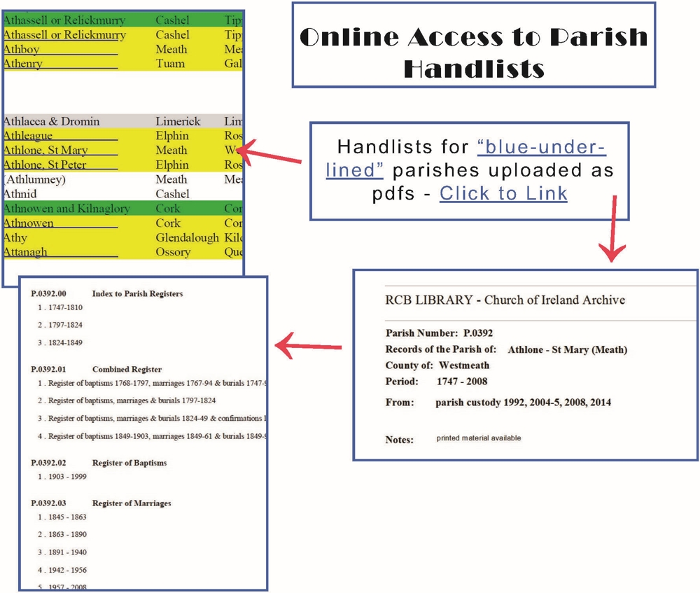Open the "Click to Link" hyperlink
This screenshot has width=700, height=593.
(x=503, y=193)
